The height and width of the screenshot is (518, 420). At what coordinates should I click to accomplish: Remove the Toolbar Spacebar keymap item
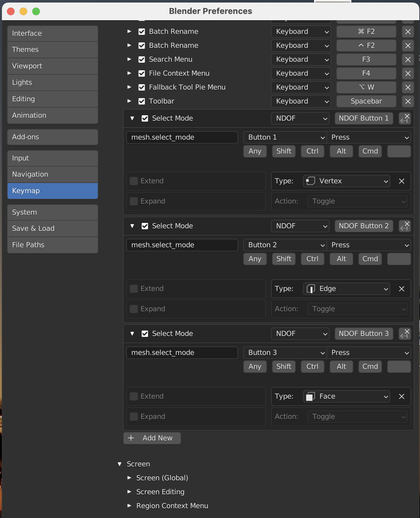(x=408, y=101)
